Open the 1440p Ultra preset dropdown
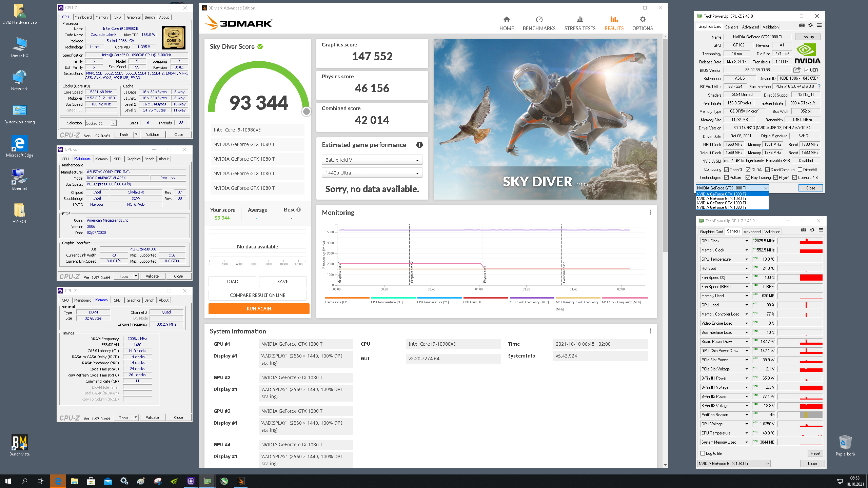This screenshot has width=868, height=488. (372, 173)
